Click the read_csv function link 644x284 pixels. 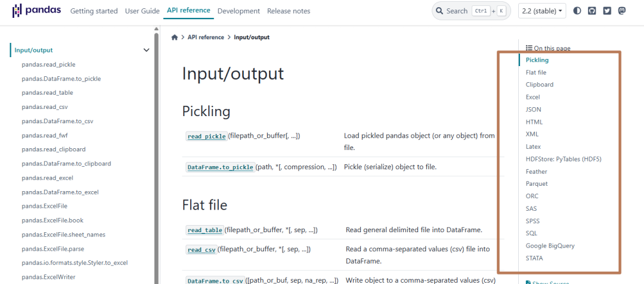click(202, 249)
